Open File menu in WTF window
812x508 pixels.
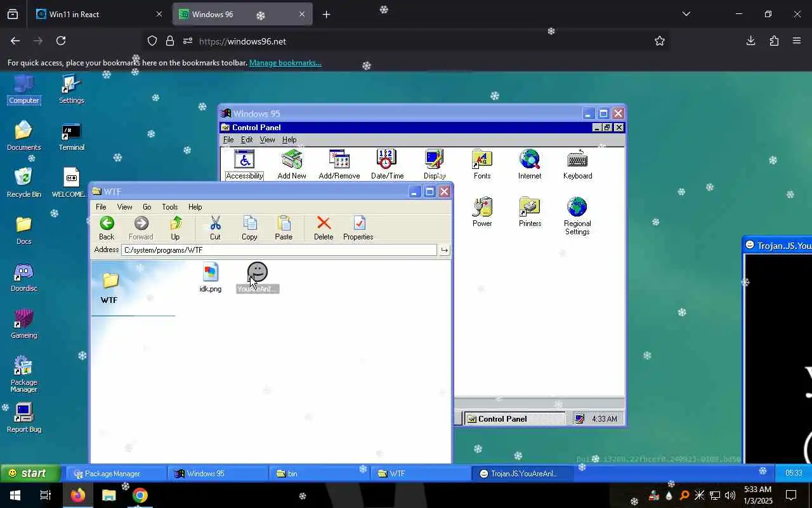pos(101,207)
